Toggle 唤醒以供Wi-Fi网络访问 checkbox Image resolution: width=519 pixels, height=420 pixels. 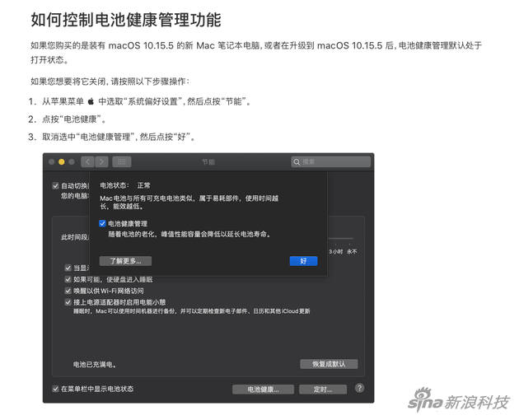(x=68, y=291)
